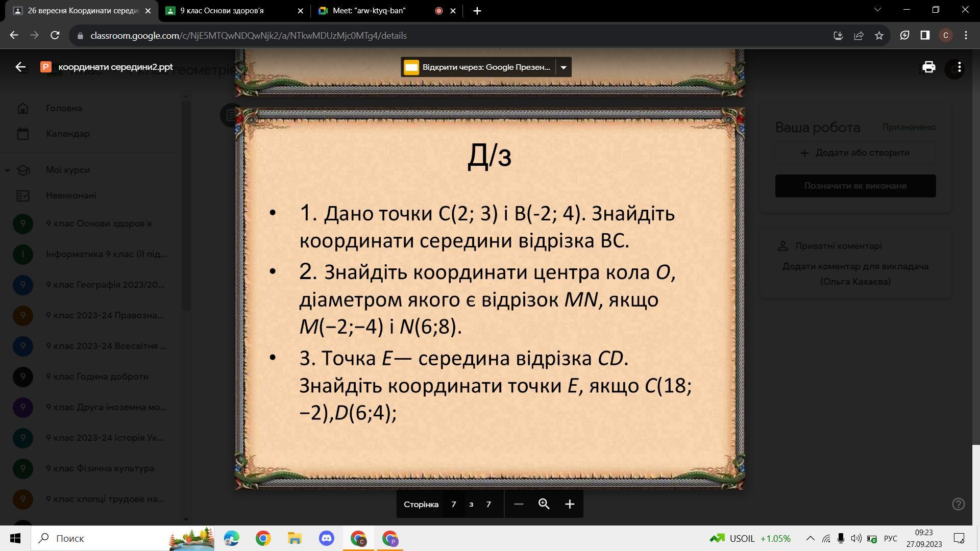
Task: Click the print icon in the viewer
Action: point(928,67)
